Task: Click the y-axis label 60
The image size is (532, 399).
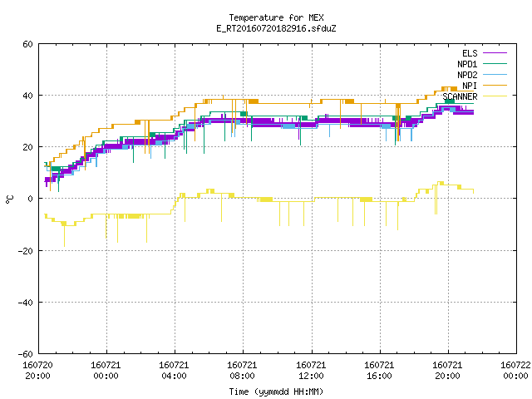Action: coord(27,44)
